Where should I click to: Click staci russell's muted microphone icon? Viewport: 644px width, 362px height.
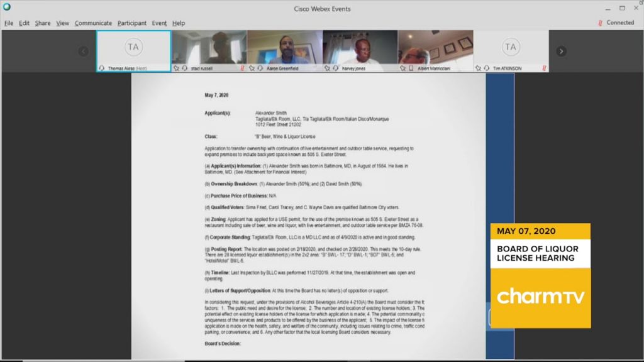coord(242,68)
